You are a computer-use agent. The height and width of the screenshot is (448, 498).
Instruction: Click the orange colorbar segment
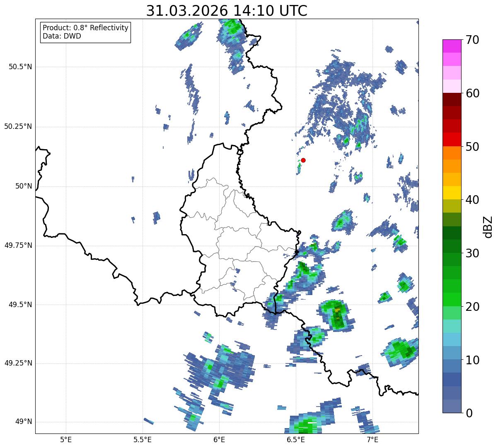(x=452, y=153)
